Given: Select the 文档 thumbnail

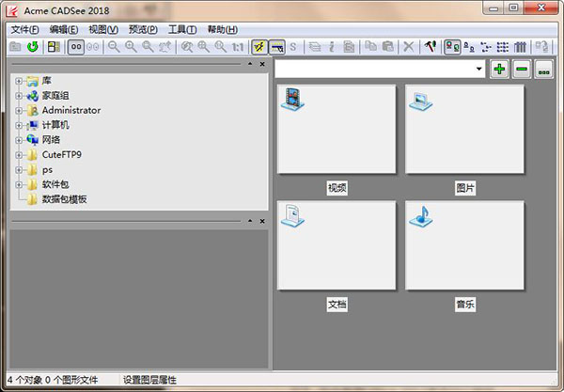Looking at the screenshot, I should click(x=337, y=245).
